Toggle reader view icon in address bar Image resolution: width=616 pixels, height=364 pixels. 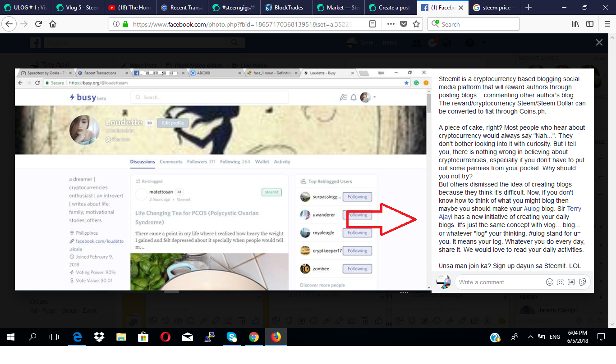click(372, 24)
